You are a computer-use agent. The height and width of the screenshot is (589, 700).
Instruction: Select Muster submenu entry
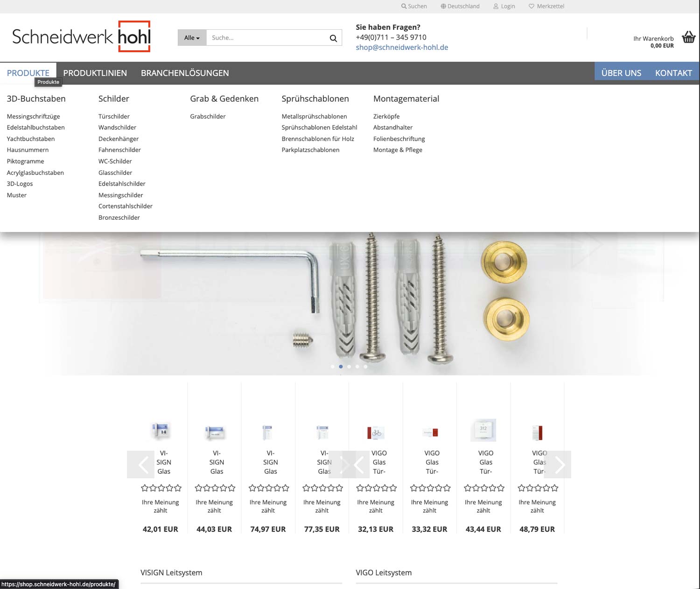(16, 195)
